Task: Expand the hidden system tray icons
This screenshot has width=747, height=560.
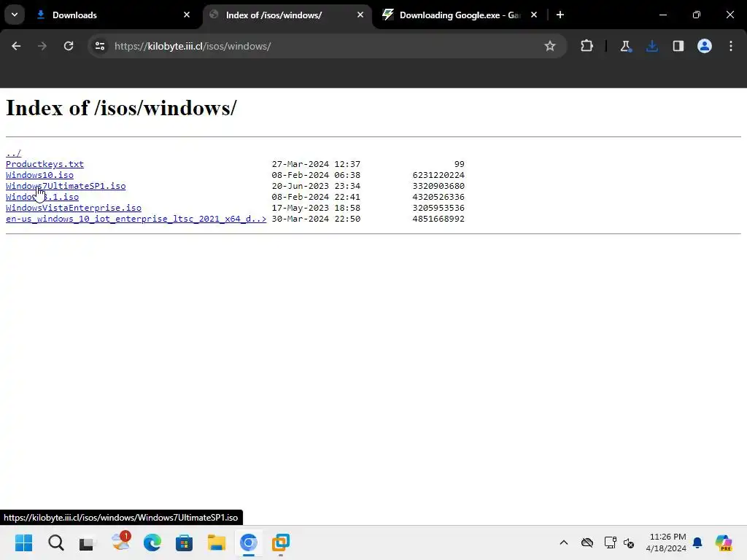Action: (564, 542)
